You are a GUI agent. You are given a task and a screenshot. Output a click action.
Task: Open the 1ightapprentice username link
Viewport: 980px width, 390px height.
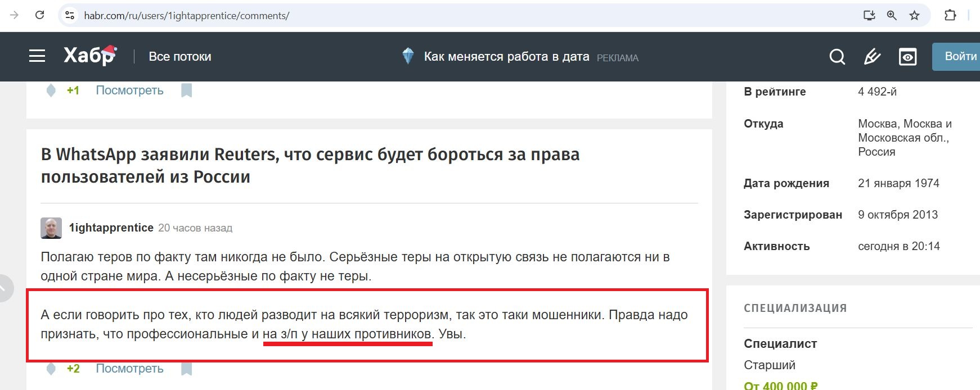tap(111, 228)
